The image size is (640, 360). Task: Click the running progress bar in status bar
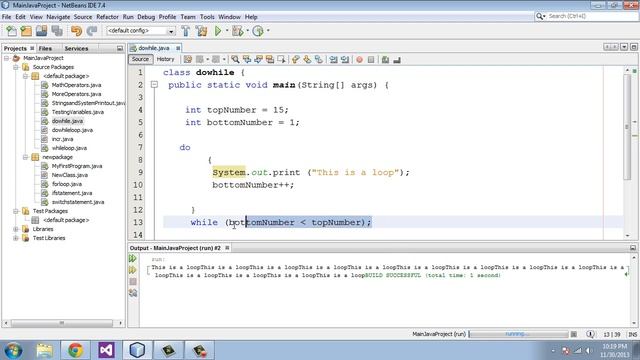[518, 334]
